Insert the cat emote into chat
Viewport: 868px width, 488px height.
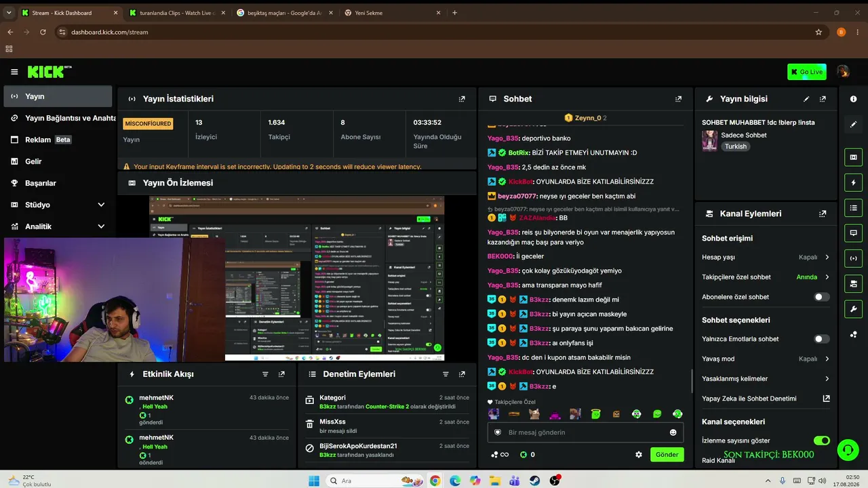pos(535,414)
